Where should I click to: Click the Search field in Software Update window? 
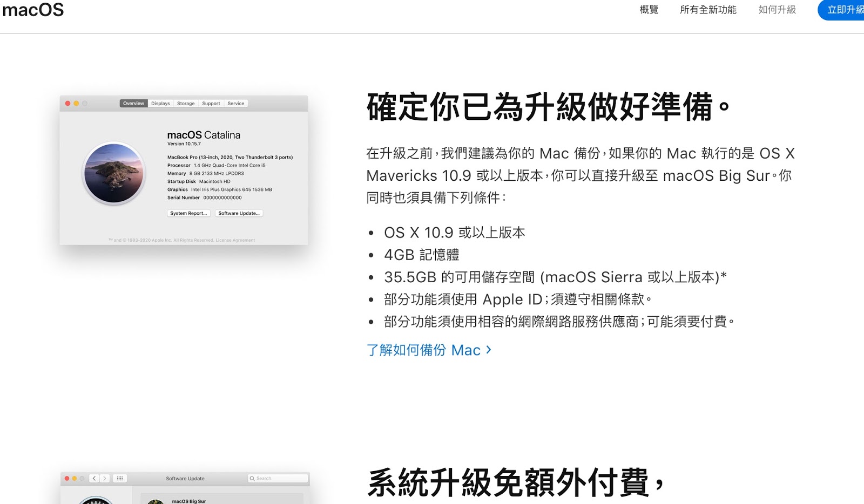(278, 478)
